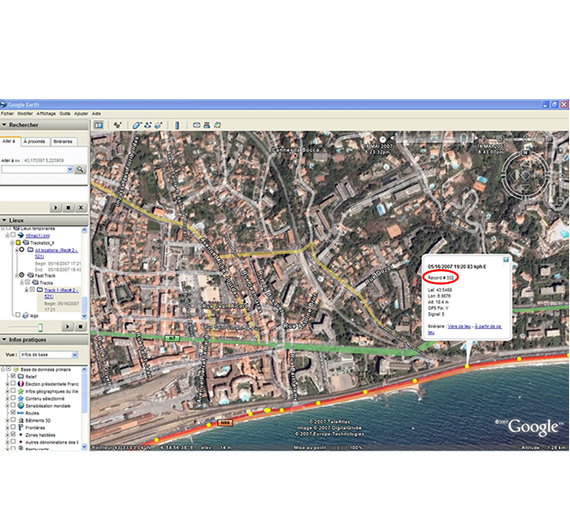This screenshot has width=570, height=526.
Task: Click the Add Polygon toolbar icon
Action: 136,125
